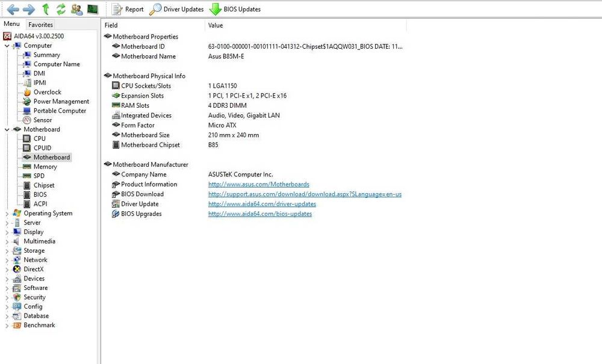The height and width of the screenshot is (364, 602).
Task: Open the Report tool
Action: pyautogui.click(x=128, y=9)
